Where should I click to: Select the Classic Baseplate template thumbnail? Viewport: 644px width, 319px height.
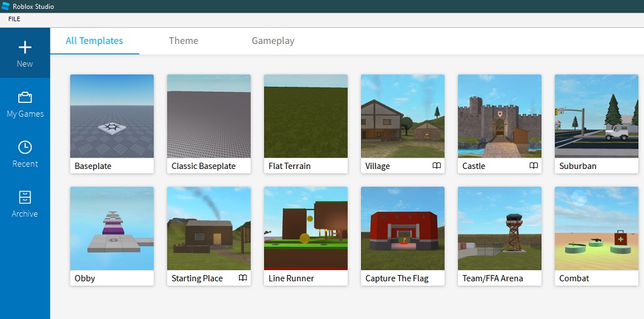click(209, 116)
